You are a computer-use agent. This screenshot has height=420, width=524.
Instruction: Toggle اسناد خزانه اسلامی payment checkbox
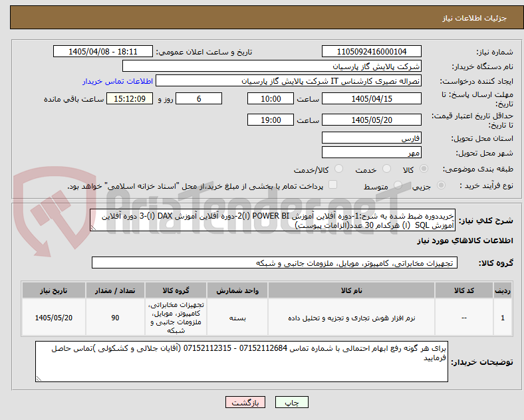tap(332, 185)
